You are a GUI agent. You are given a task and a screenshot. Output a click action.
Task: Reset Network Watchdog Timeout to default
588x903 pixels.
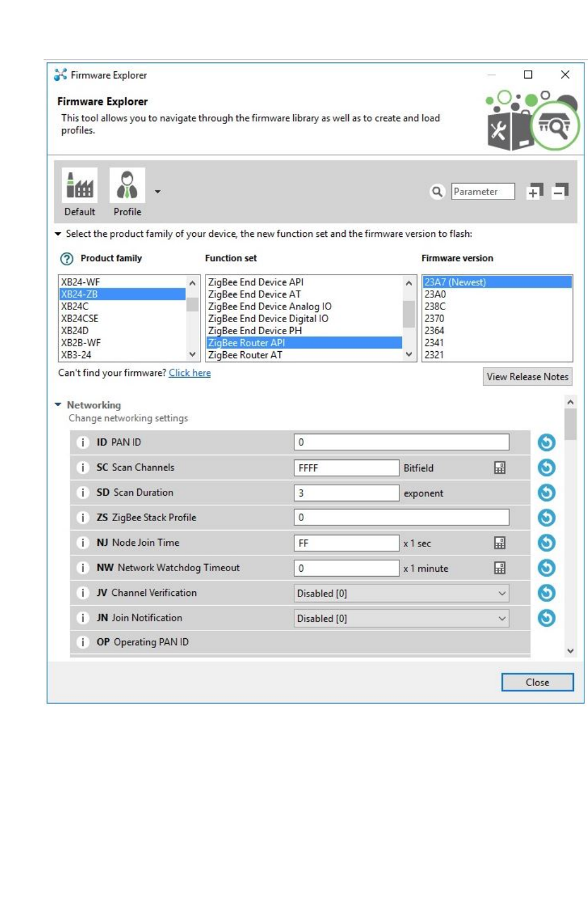546,568
